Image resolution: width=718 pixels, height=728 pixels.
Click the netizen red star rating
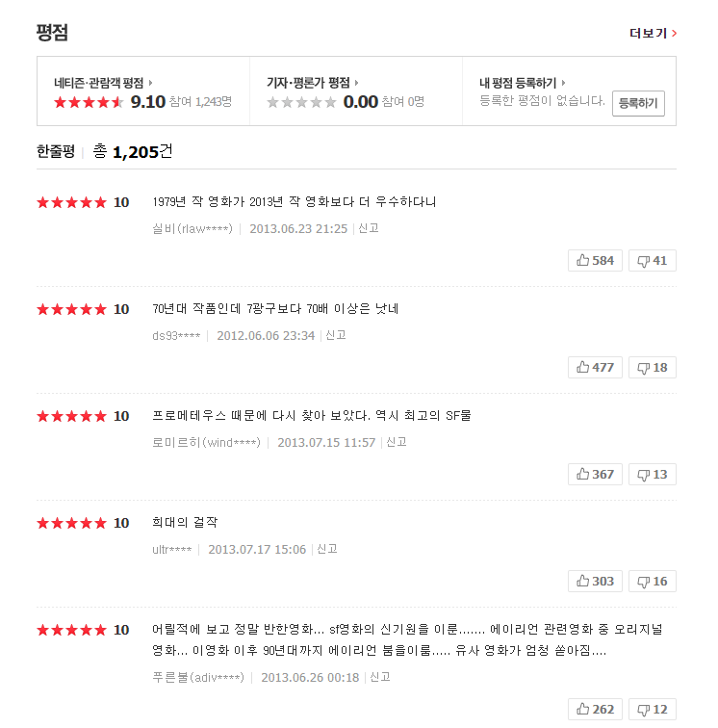click(x=89, y=102)
